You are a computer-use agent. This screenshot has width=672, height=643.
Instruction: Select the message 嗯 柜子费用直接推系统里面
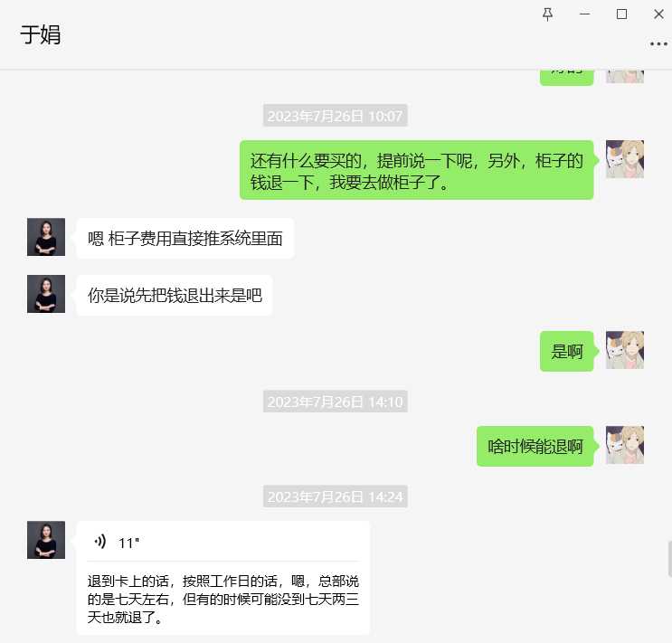[185, 239]
